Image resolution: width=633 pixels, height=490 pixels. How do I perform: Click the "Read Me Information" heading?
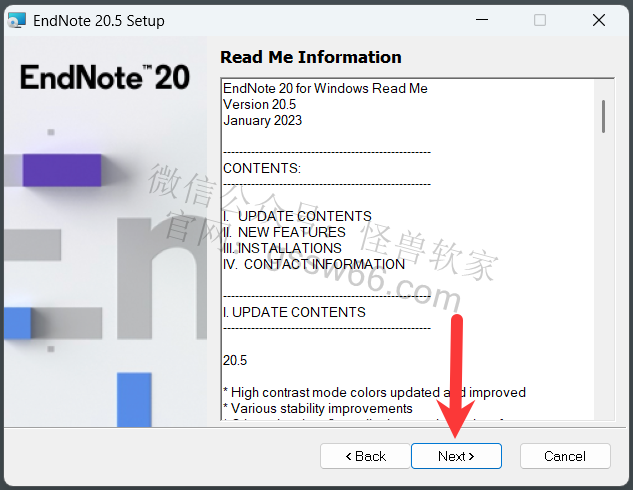tap(310, 57)
